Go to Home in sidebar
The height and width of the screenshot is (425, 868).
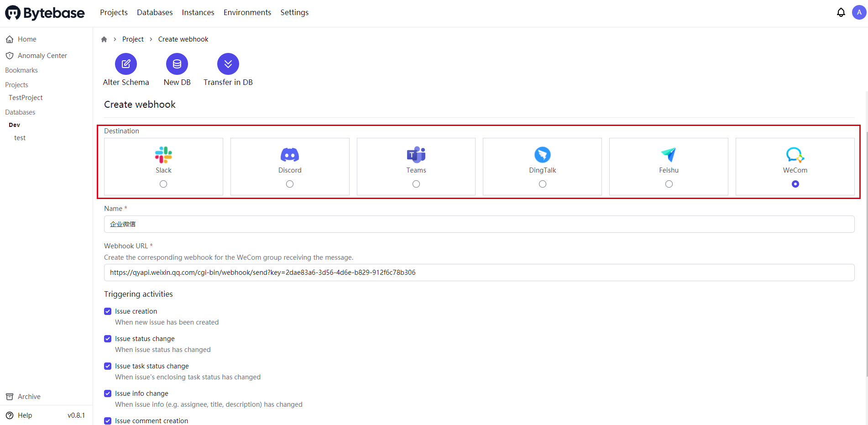point(27,39)
